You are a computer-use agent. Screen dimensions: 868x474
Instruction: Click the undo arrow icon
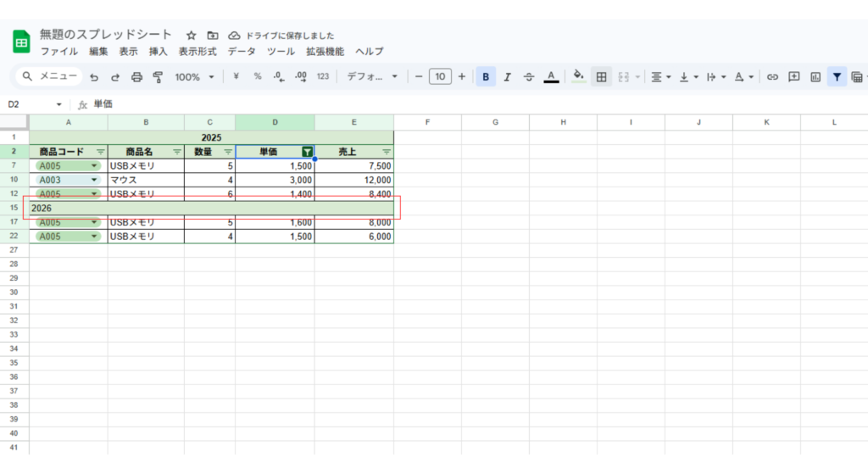pos(94,77)
